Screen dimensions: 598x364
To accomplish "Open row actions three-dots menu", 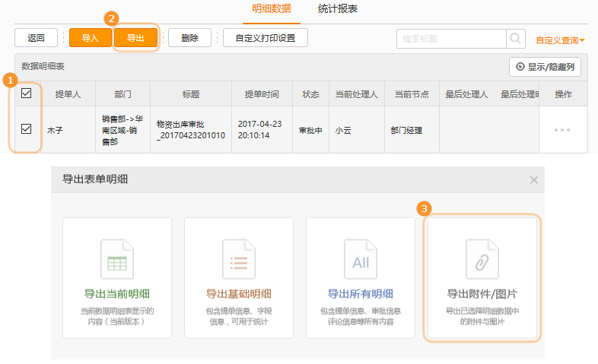I will (x=562, y=130).
